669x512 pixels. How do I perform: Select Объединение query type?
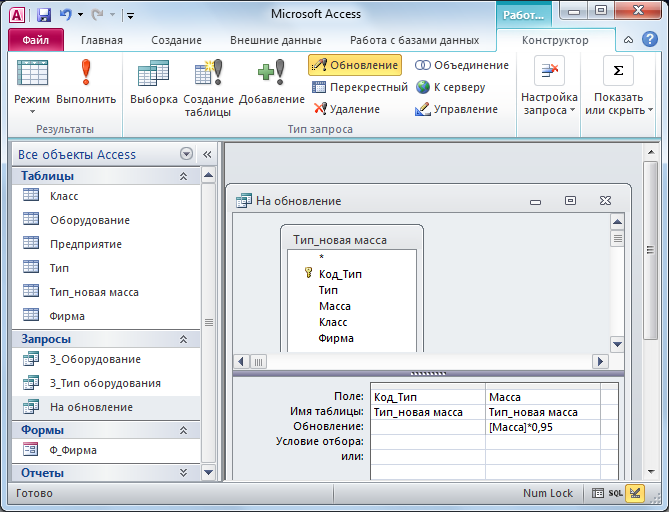click(x=462, y=65)
